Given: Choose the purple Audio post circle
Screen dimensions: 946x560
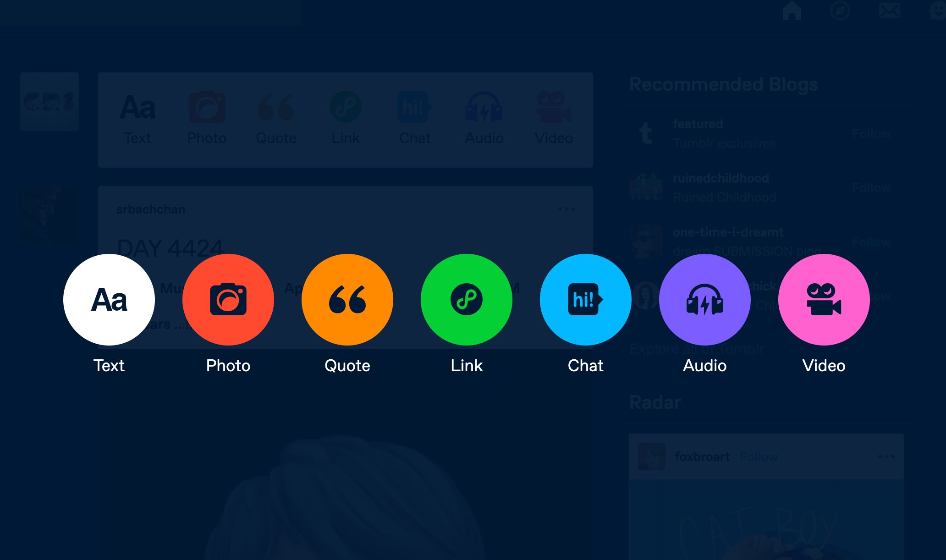Looking at the screenshot, I should 705,300.
